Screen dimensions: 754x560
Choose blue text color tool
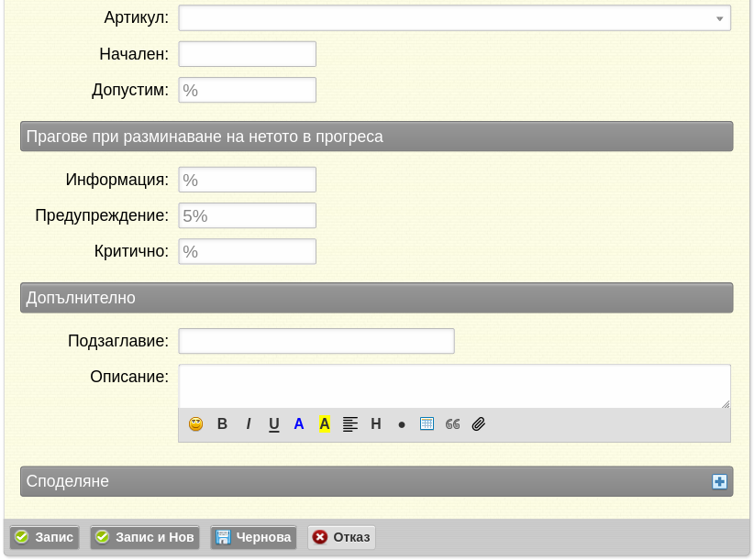pyautogui.click(x=299, y=424)
